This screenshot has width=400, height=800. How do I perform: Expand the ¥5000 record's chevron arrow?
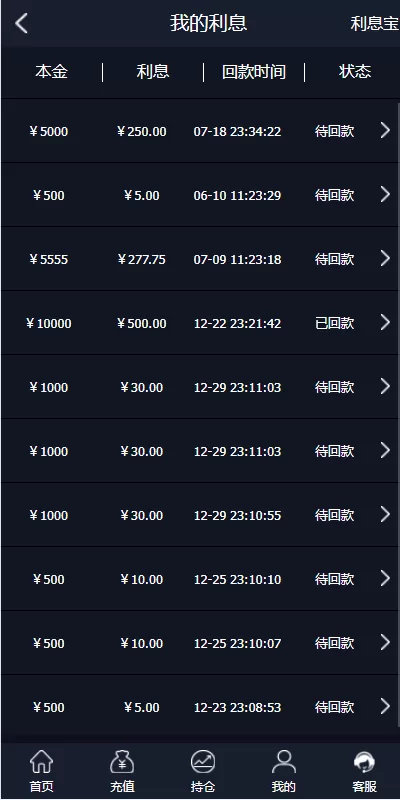[385, 131]
